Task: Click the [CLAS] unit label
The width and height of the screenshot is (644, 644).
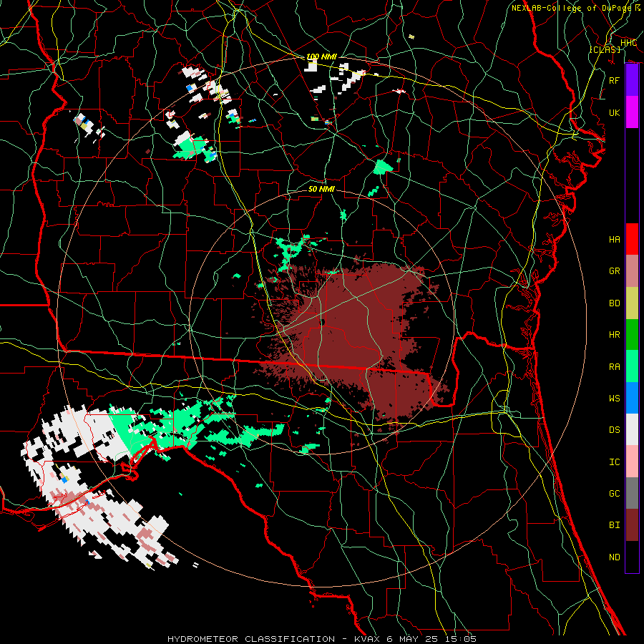Action: pyautogui.click(x=605, y=49)
